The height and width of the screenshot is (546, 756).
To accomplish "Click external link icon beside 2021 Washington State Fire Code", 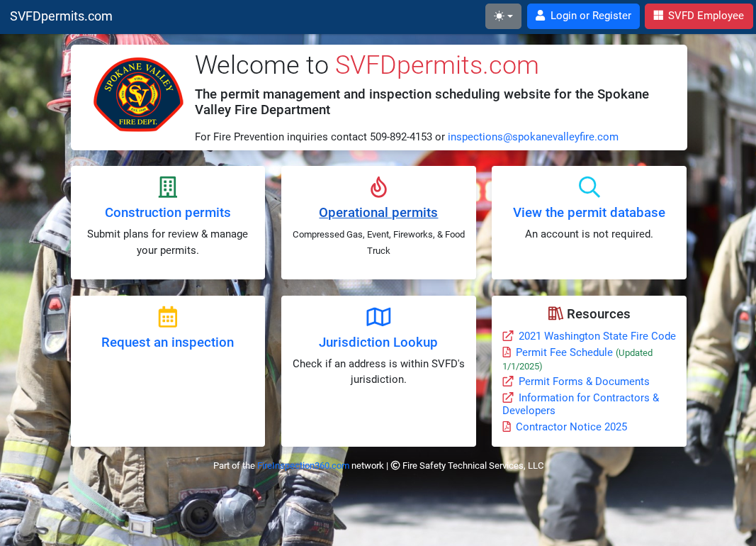I will 508,335.
